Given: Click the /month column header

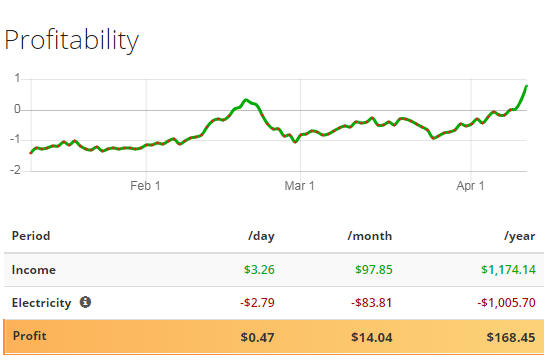Looking at the screenshot, I should pyautogui.click(x=370, y=236).
